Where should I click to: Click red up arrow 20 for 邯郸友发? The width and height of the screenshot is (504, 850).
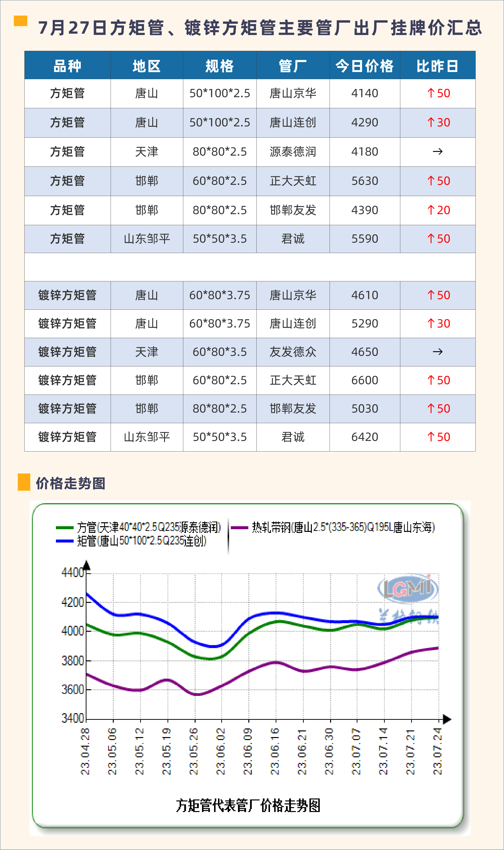(438, 210)
